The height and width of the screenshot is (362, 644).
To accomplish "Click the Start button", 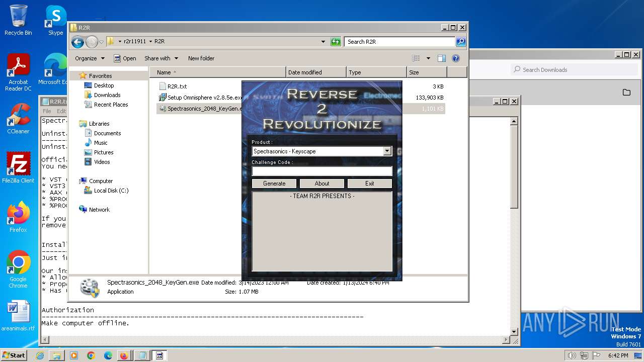I will [14, 355].
